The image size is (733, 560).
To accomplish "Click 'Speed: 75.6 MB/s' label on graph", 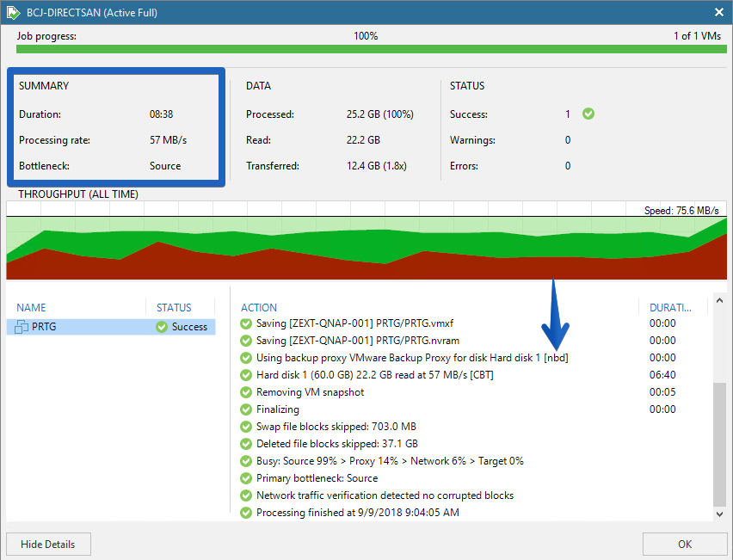I will 681,211.
